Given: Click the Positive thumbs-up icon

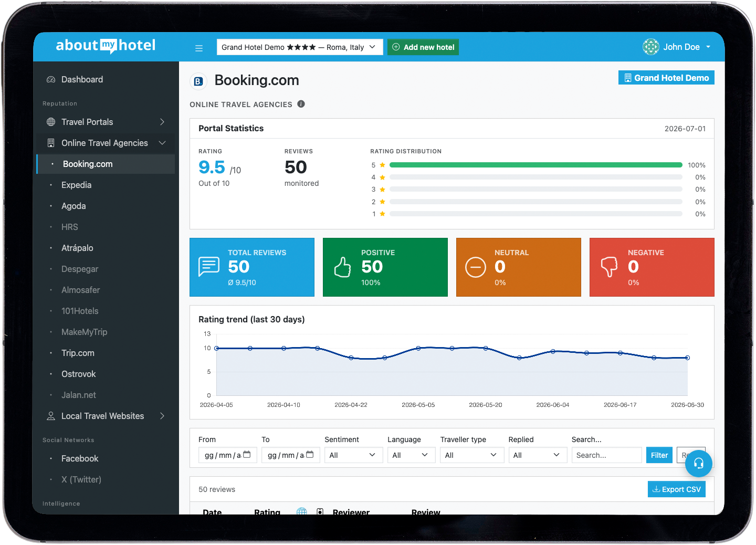Looking at the screenshot, I should pyautogui.click(x=342, y=267).
